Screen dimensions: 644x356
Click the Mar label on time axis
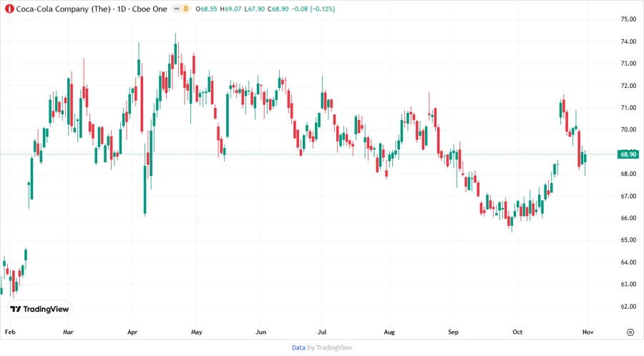[68, 332]
